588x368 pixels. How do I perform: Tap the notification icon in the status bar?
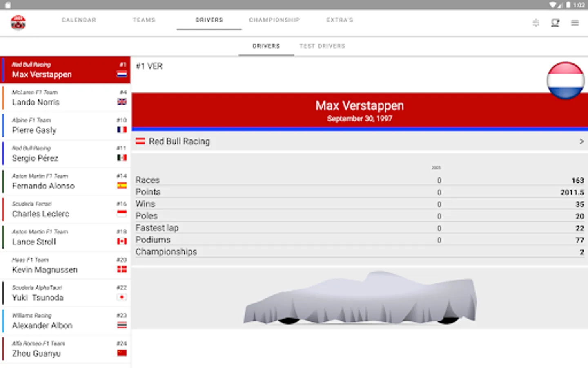(x=8, y=5)
